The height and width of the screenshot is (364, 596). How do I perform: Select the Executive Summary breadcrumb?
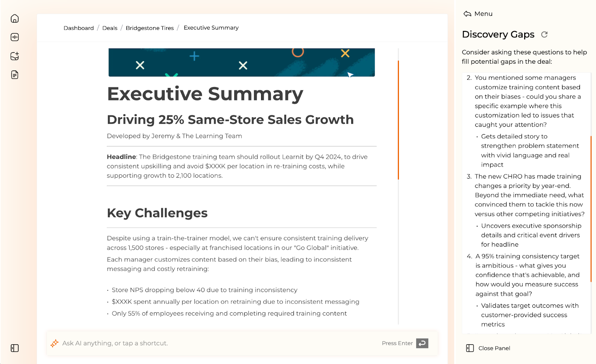click(211, 28)
